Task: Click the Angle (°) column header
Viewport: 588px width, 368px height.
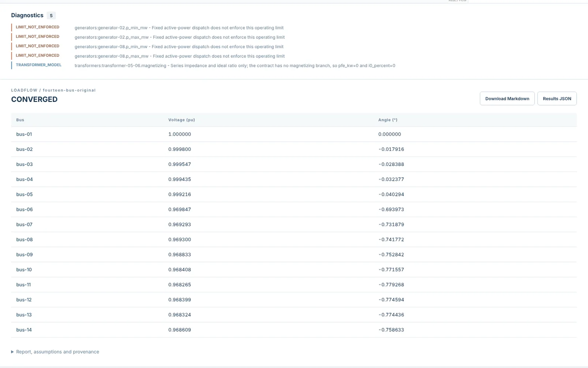Action: 388,120
